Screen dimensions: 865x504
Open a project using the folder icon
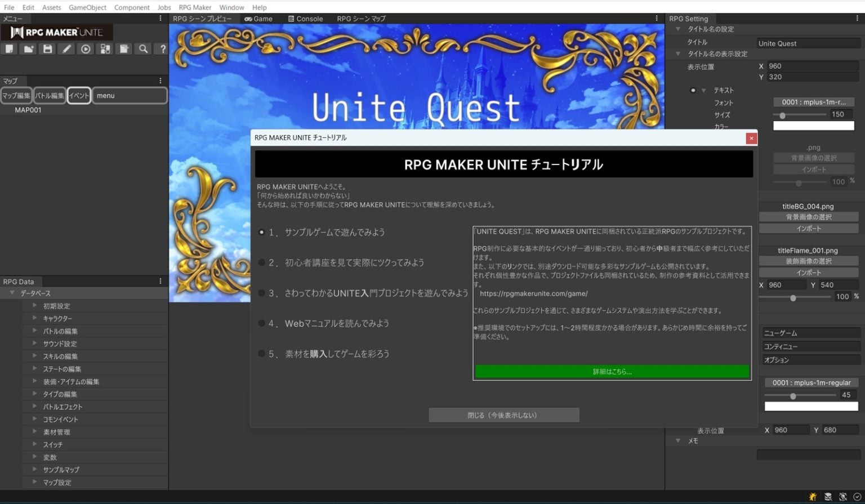coord(28,49)
